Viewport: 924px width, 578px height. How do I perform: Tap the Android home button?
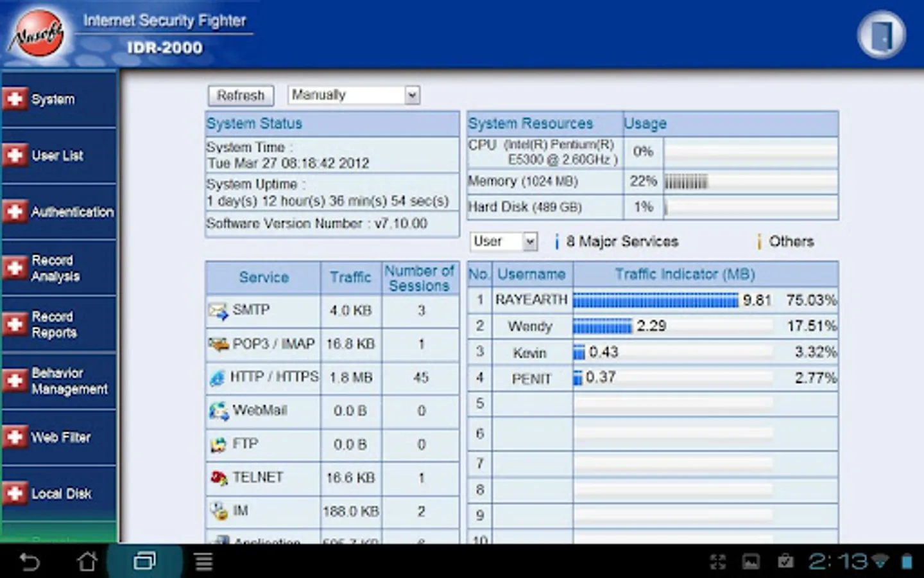(87, 562)
